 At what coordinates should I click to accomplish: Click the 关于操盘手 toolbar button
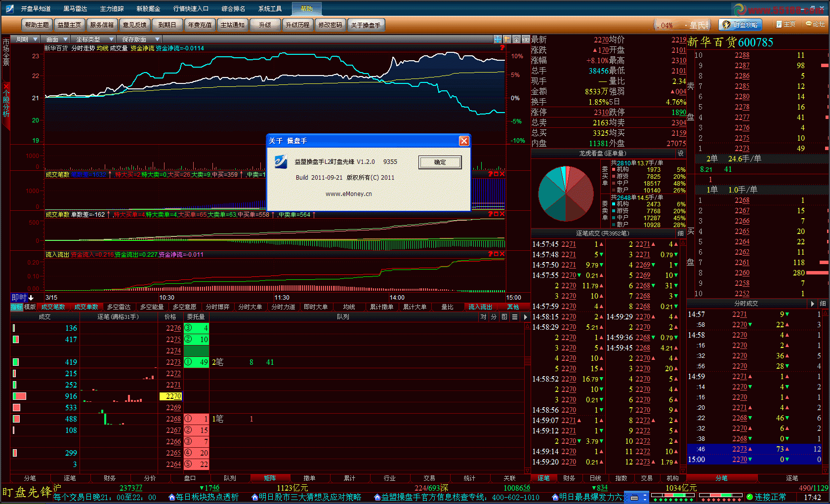click(366, 25)
